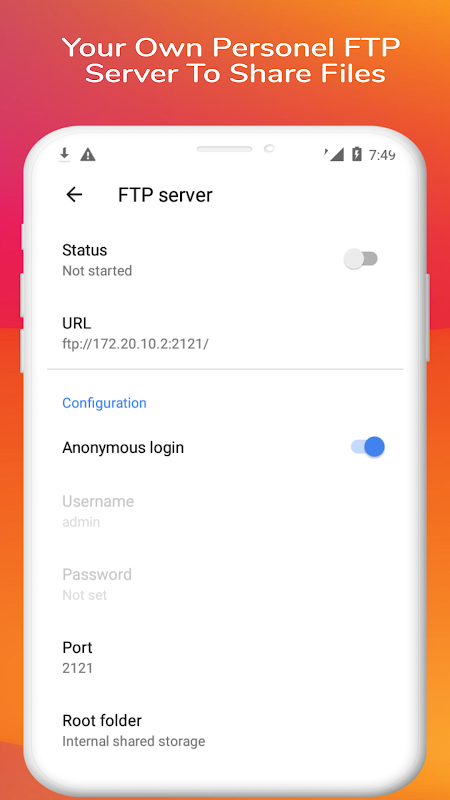Select the Username admin field

[225, 511]
